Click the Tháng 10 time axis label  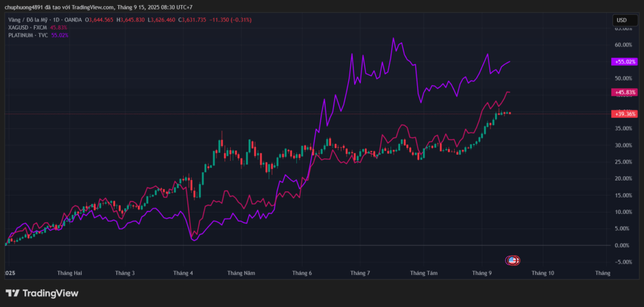coord(543,273)
